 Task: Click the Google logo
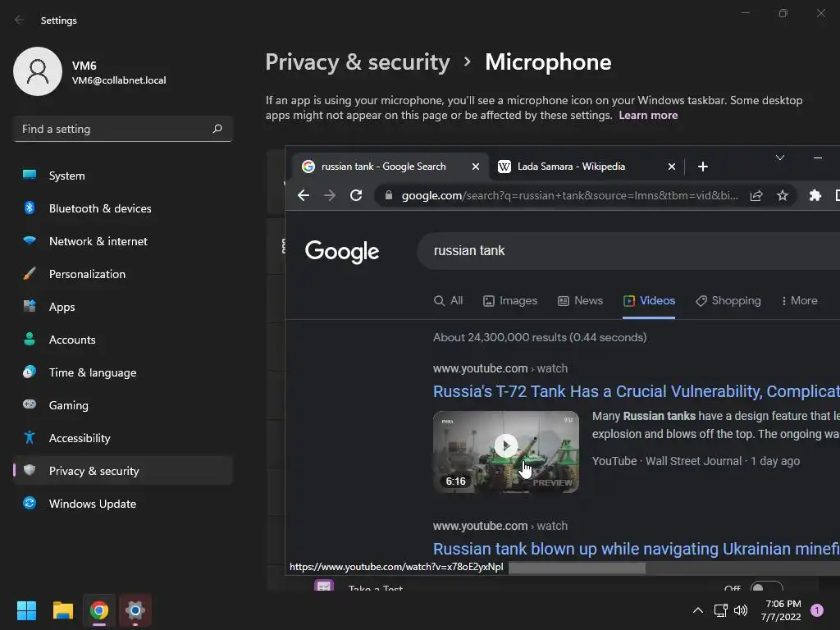(x=342, y=251)
